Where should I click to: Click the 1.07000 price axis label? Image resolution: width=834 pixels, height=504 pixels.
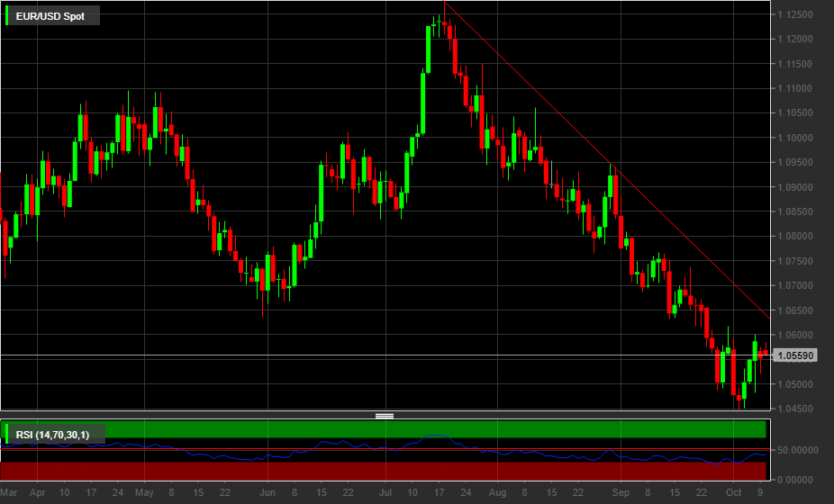point(795,285)
